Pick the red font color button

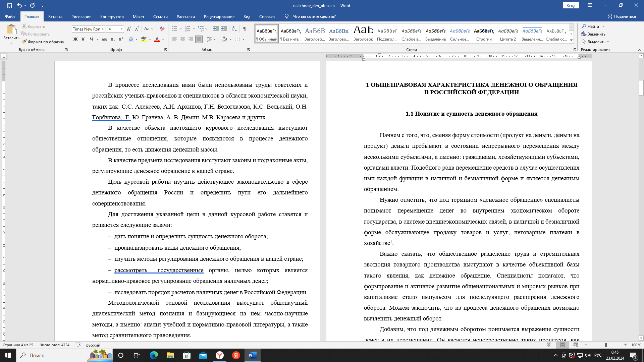tap(157, 39)
